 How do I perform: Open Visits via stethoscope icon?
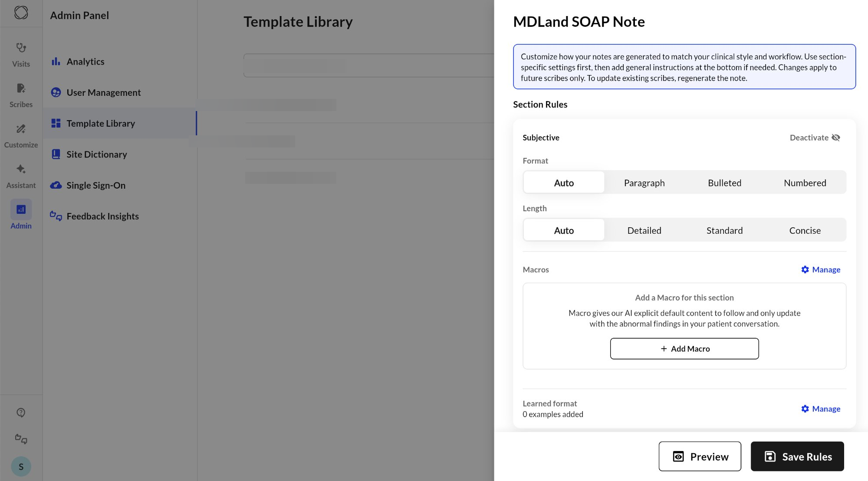tap(21, 48)
